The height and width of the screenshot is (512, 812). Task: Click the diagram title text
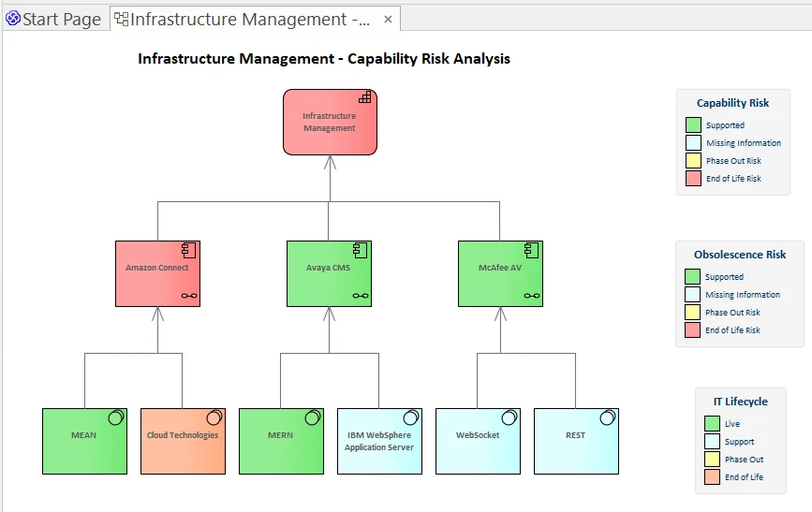pos(324,59)
